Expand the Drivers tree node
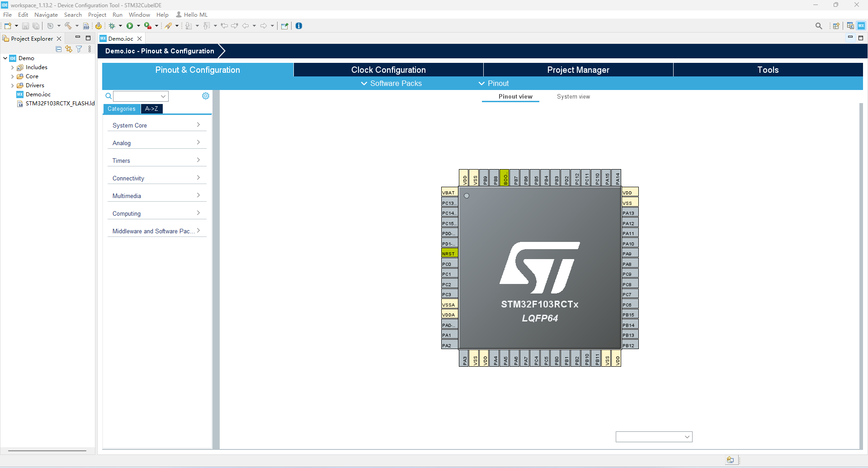This screenshot has width=868, height=468. click(12, 85)
